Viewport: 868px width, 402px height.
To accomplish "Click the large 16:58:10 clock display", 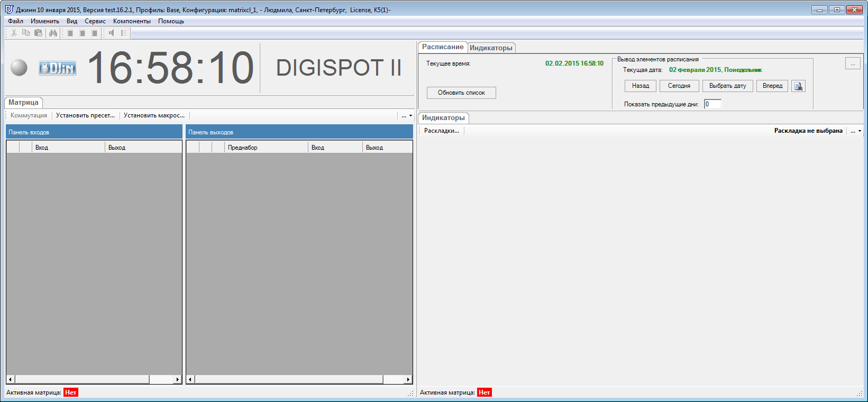I will pos(170,68).
